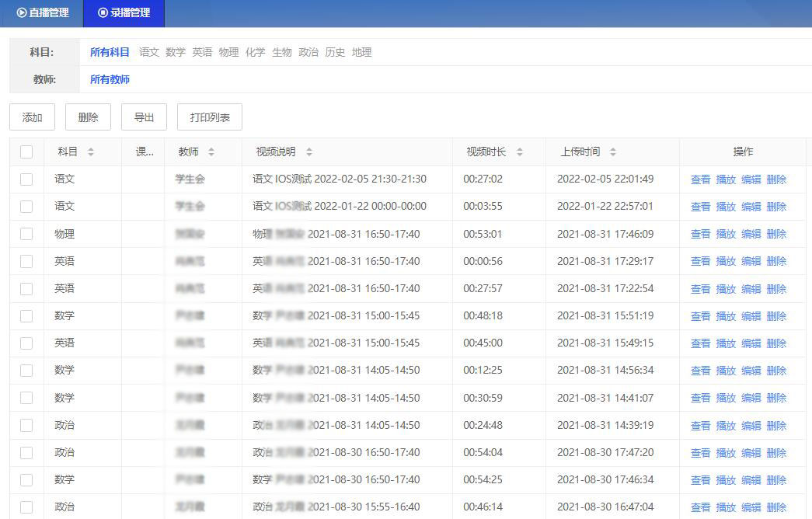Image resolution: width=812 pixels, height=519 pixels.
Task: Open the 直播管理 tab
Action: (x=43, y=13)
